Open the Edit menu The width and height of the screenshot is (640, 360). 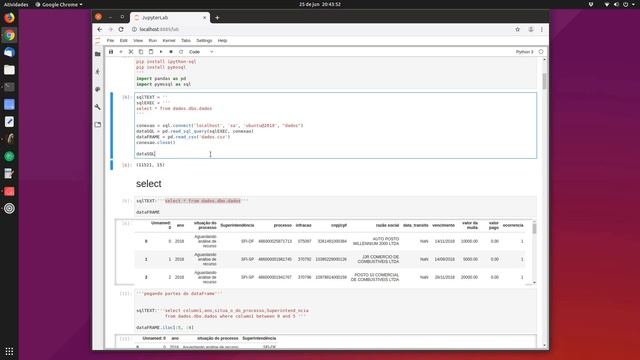[124, 41]
